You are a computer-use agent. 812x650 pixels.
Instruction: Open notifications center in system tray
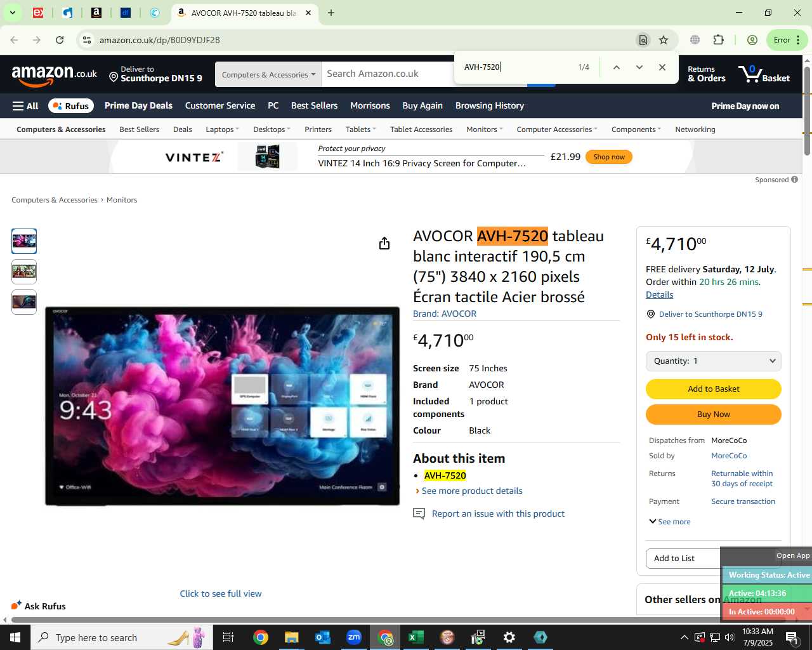click(792, 637)
